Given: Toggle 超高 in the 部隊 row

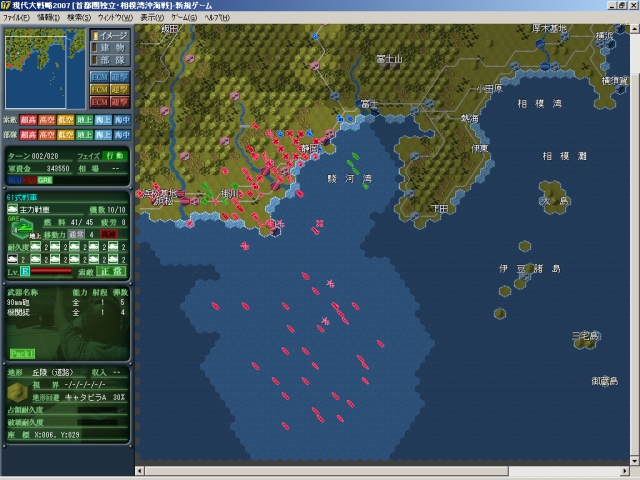Looking at the screenshot, I should point(28,135).
